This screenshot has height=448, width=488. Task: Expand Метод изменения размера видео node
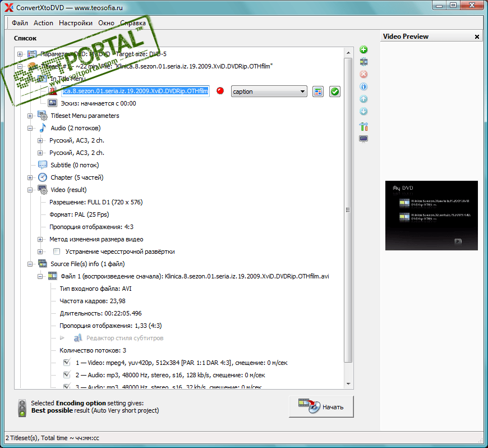[x=40, y=240]
